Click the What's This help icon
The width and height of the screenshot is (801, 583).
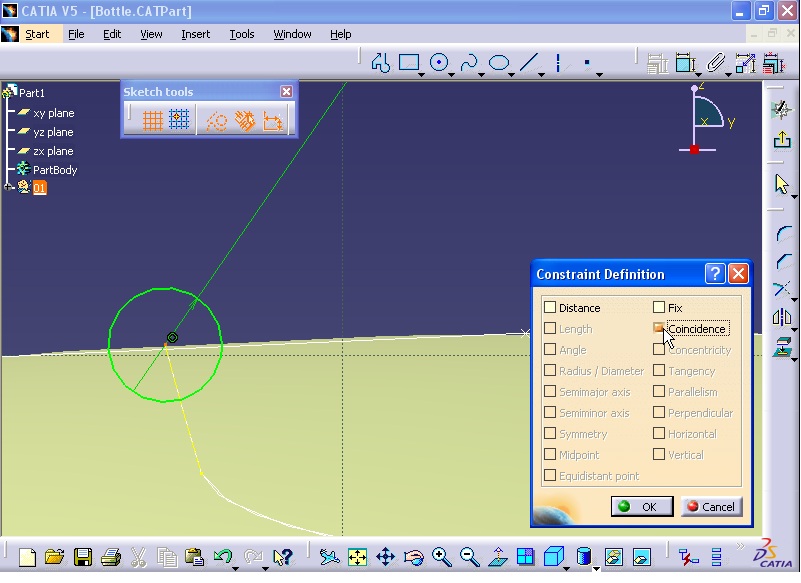pyautogui.click(x=282, y=557)
